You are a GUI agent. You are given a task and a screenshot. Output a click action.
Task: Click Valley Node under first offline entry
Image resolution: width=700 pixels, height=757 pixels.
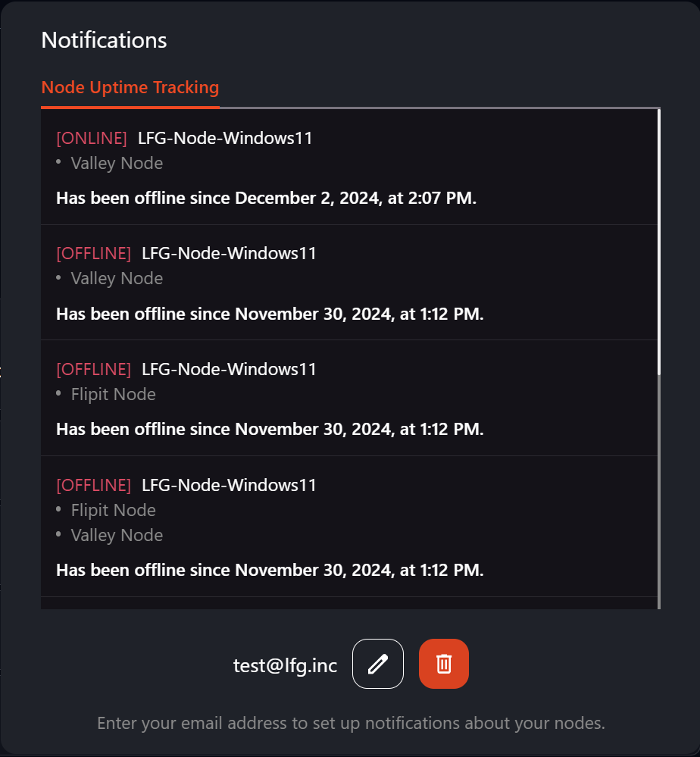coord(117,279)
